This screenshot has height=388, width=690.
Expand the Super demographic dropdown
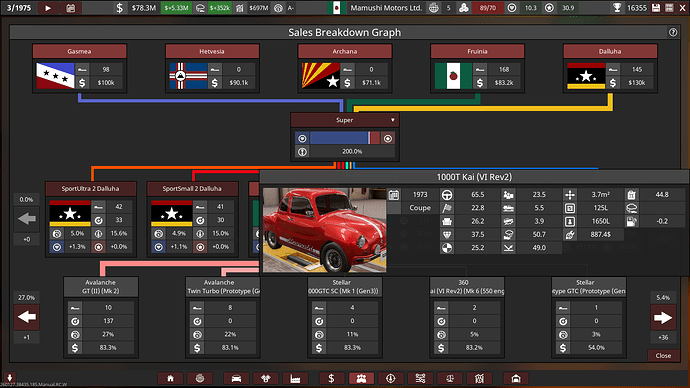(393, 120)
